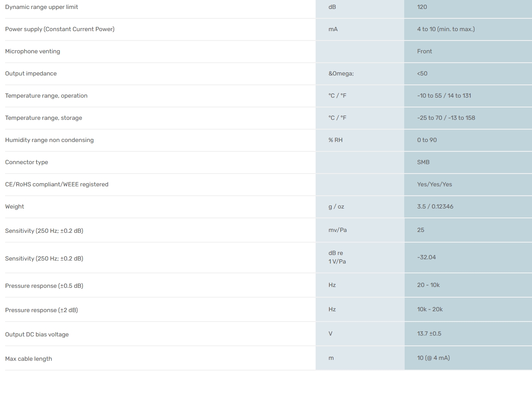Select the "<50" output impedance value

[422, 74]
